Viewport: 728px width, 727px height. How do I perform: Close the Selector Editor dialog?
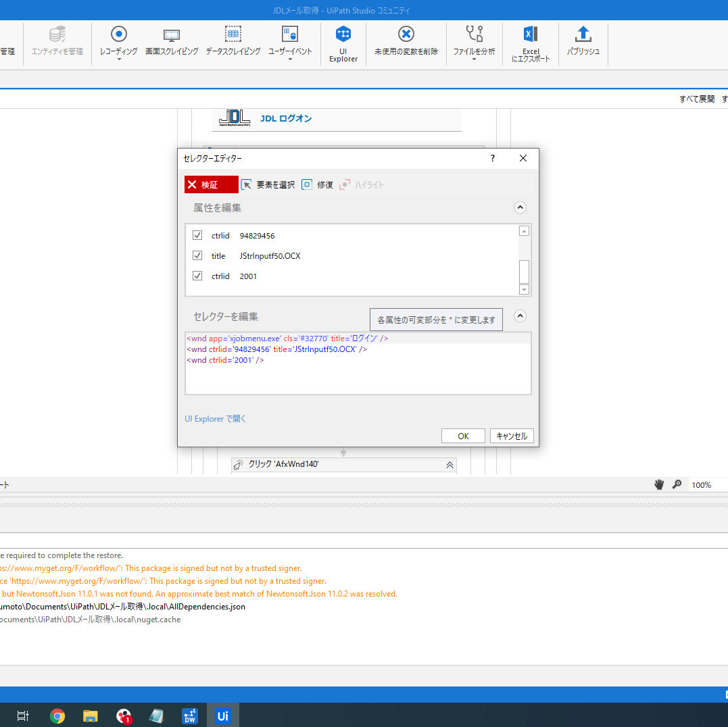pyautogui.click(x=523, y=158)
